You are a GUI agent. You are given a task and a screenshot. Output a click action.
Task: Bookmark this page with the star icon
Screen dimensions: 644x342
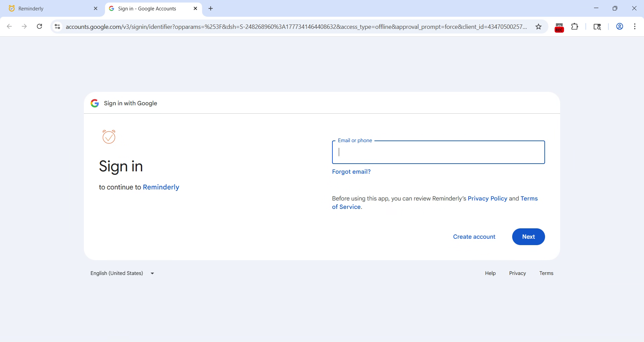pyautogui.click(x=538, y=26)
